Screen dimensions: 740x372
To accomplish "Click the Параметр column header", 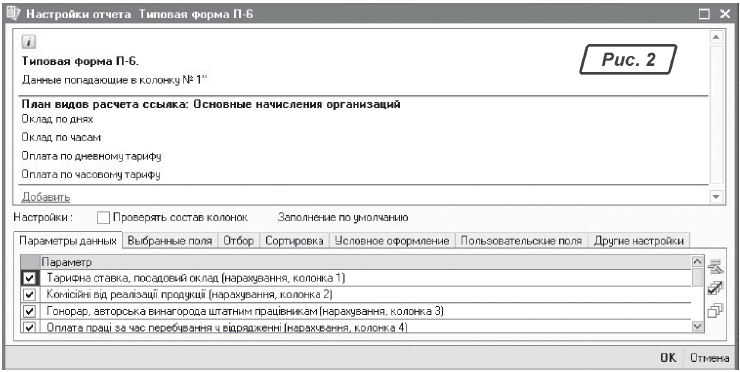I will click(x=365, y=261).
